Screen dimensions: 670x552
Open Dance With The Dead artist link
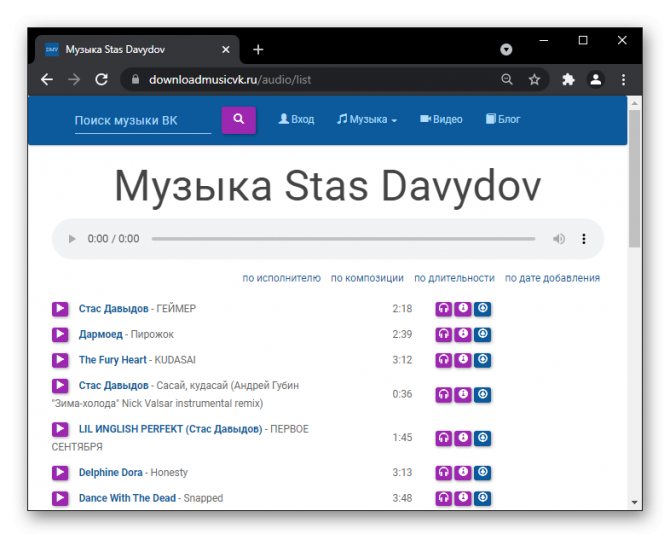click(x=127, y=498)
